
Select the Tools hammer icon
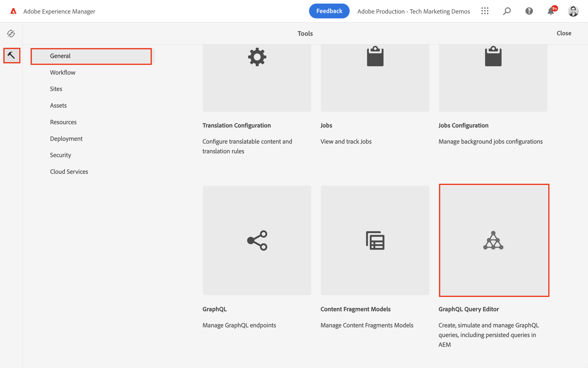[11, 55]
